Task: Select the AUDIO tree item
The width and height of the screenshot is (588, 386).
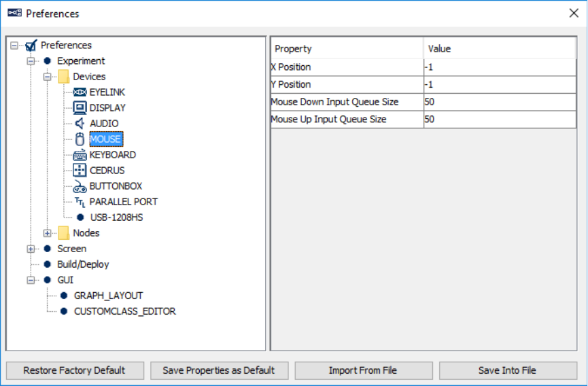Action: pos(104,123)
